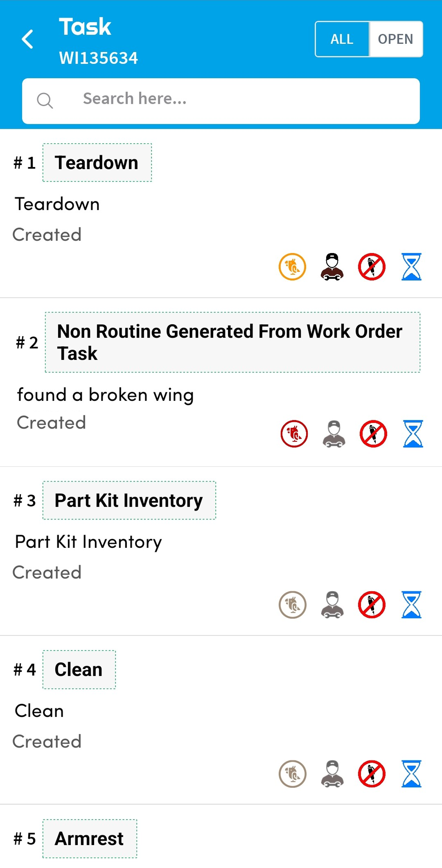
Task: Open the Part Kit Inventory task title
Action: pos(129,500)
